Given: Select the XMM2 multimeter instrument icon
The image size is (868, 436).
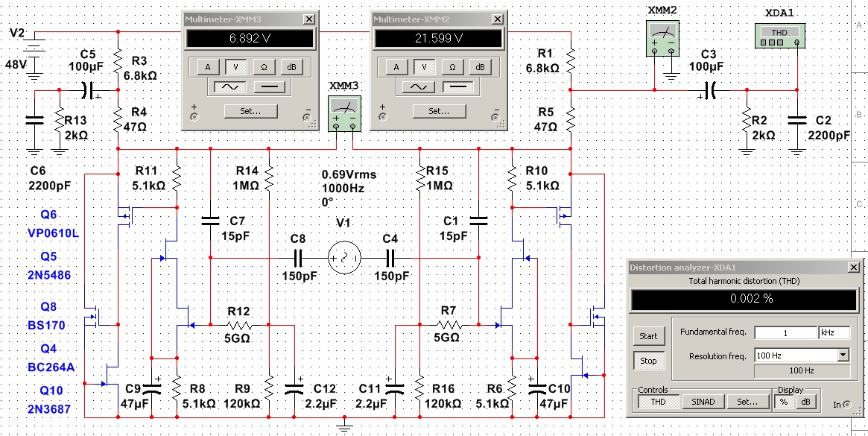Looking at the screenshot, I should 662,37.
